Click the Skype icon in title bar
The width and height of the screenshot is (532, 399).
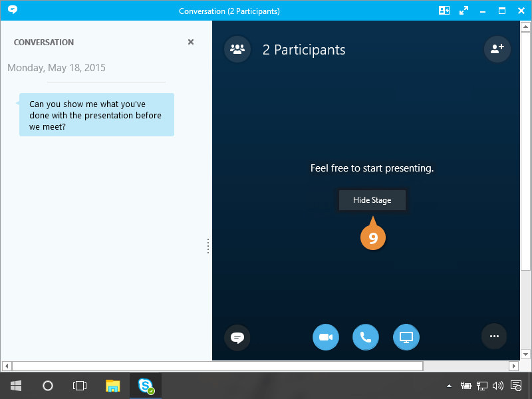[x=12, y=11]
